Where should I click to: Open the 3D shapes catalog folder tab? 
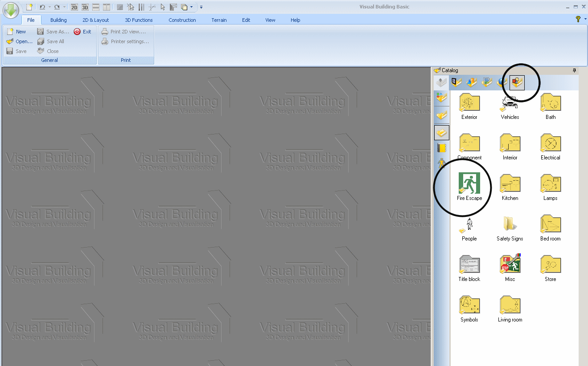coord(472,82)
